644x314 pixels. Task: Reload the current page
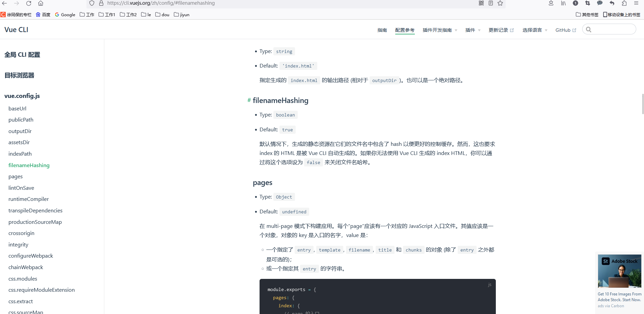pos(29,3)
